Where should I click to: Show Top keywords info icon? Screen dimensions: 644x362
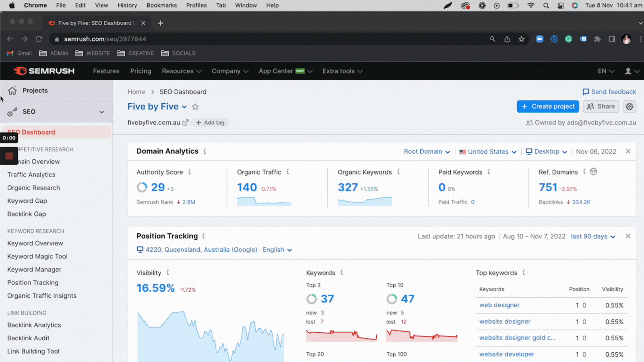[x=524, y=273]
